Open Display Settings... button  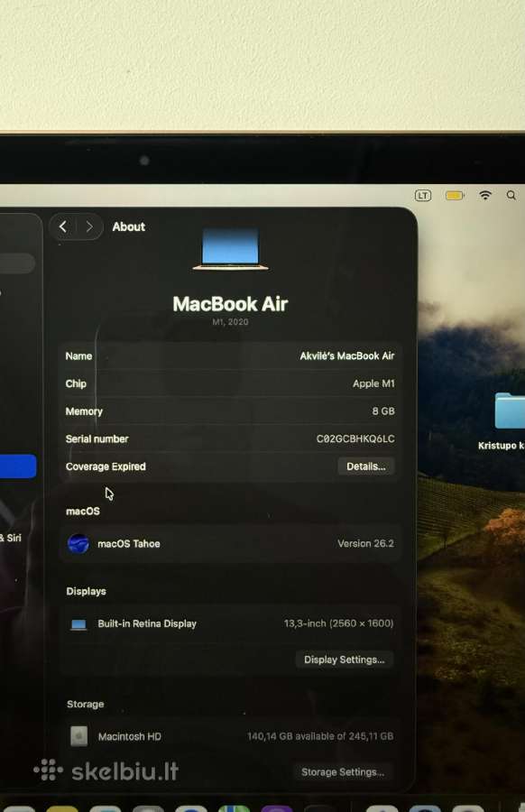click(345, 660)
